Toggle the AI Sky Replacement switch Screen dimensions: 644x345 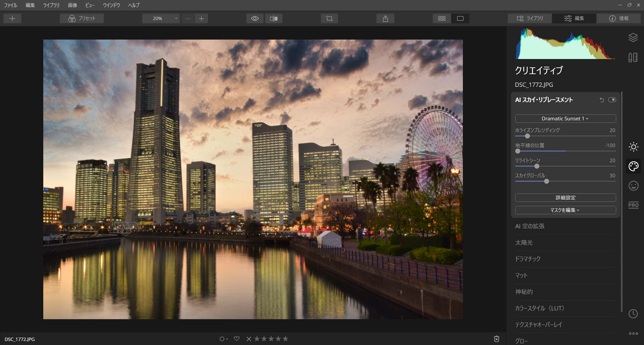pos(612,100)
